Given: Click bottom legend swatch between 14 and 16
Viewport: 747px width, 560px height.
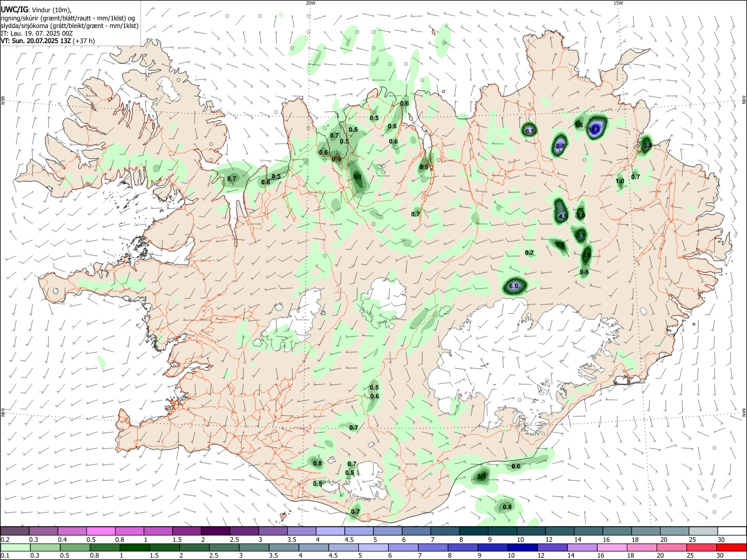Looking at the screenshot, I should click(582, 547).
